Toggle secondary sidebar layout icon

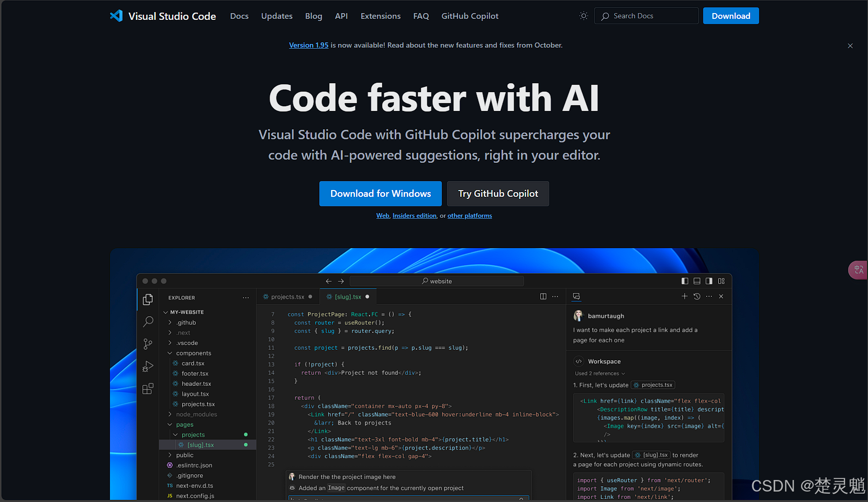[x=709, y=281]
